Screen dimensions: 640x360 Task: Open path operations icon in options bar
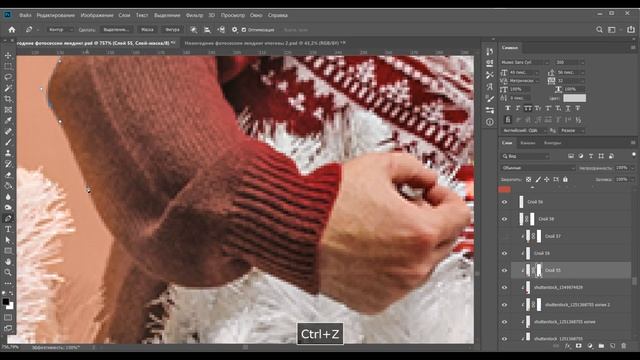(194, 29)
